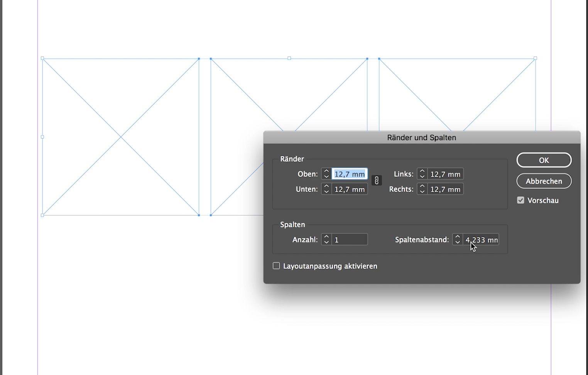Click the Ränder und Spalten title bar
588x375 pixels.
point(422,137)
